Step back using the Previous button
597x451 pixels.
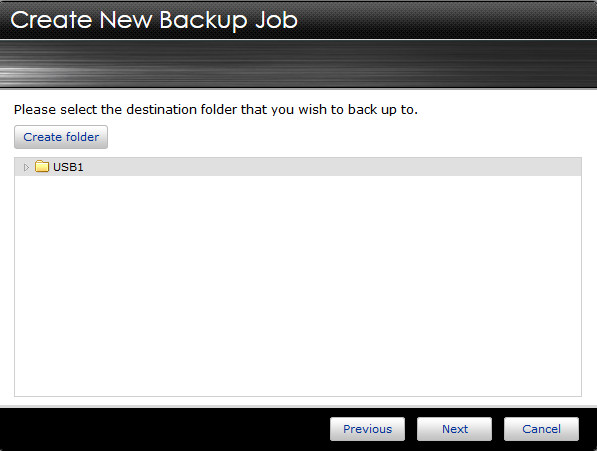[x=367, y=429]
